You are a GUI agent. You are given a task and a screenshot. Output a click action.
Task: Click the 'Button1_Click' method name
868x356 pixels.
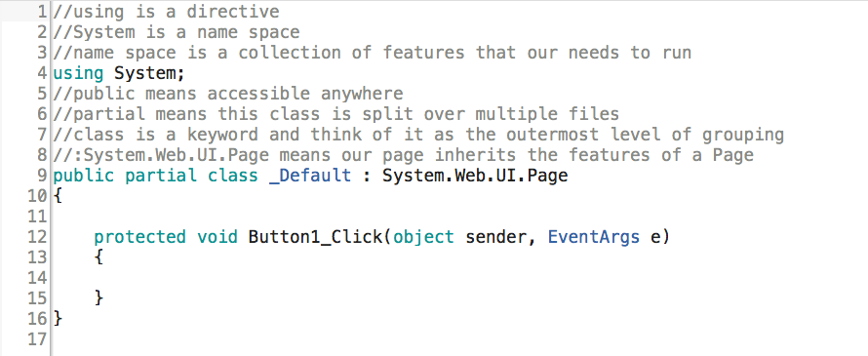tap(315, 237)
